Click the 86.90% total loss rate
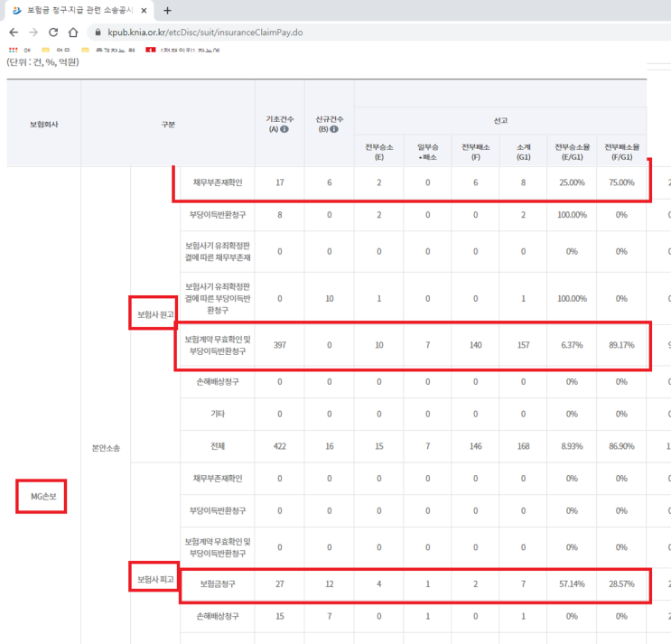The image size is (671, 644). click(622, 446)
